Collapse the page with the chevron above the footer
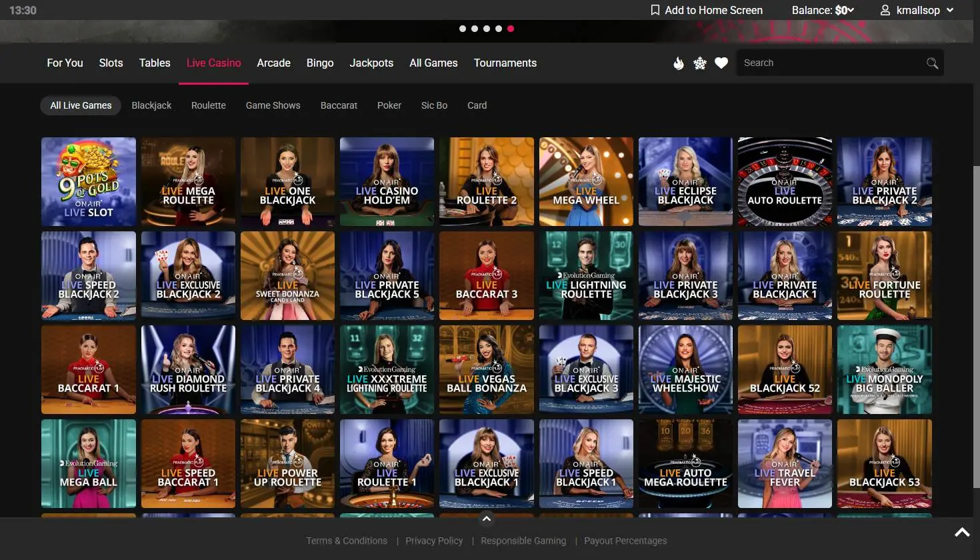The height and width of the screenshot is (560, 980). coord(486,519)
